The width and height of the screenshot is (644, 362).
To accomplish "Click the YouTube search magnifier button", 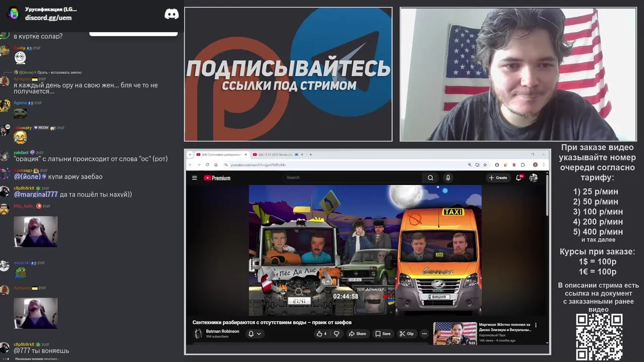I will tap(430, 177).
